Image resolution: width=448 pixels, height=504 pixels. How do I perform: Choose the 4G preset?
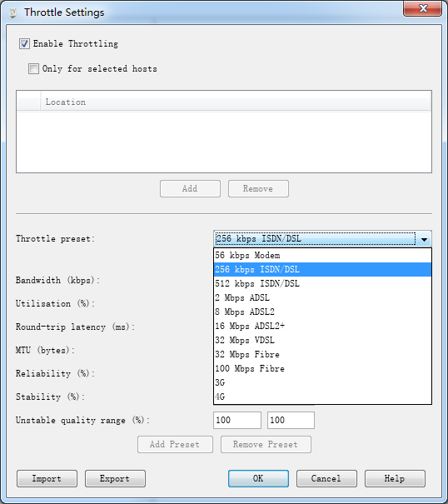click(322, 397)
